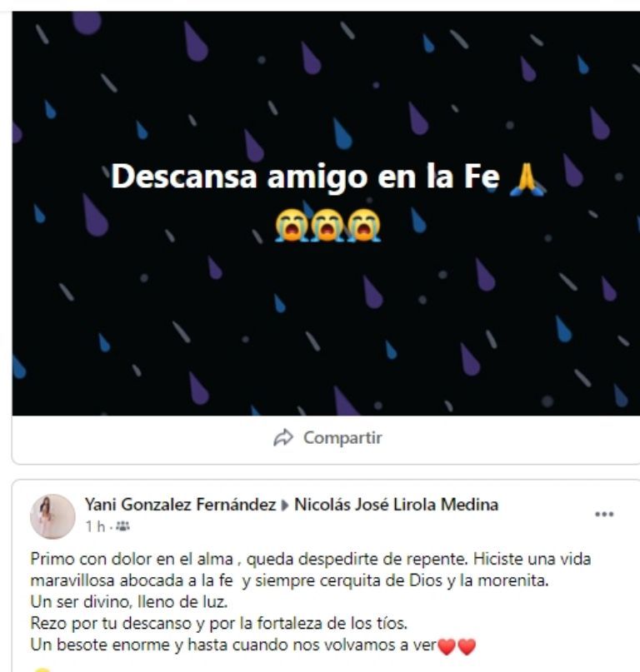Click the 'Un ser divino, lleno de luz' line

[128, 602]
